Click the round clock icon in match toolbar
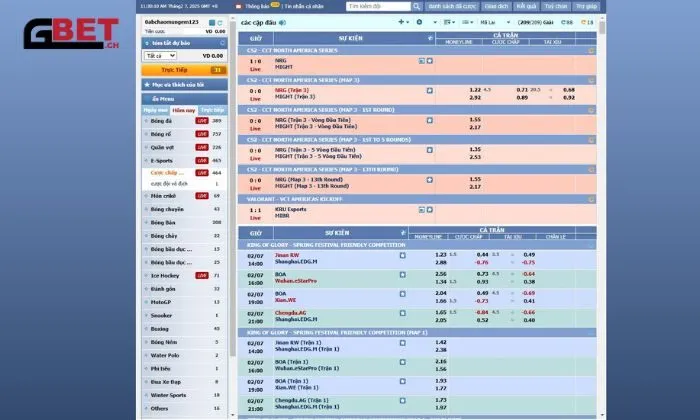Screen dimensions: 700x420 pos(419,22)
